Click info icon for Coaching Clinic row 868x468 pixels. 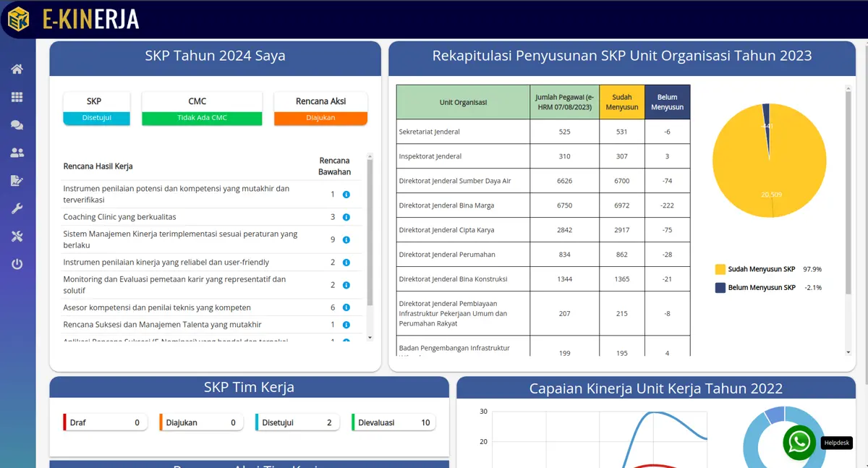(346, 217)
